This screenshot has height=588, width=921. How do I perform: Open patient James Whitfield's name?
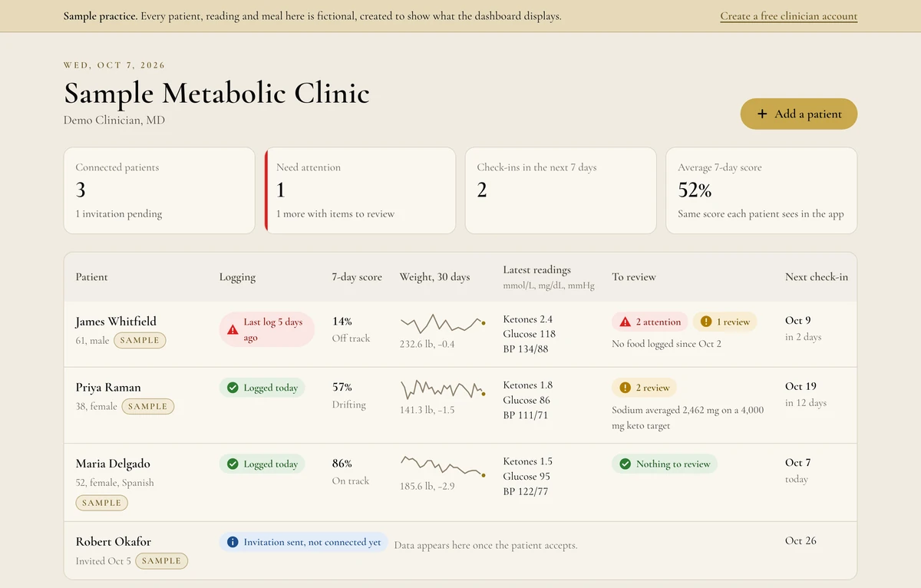(x=116, y=322)
